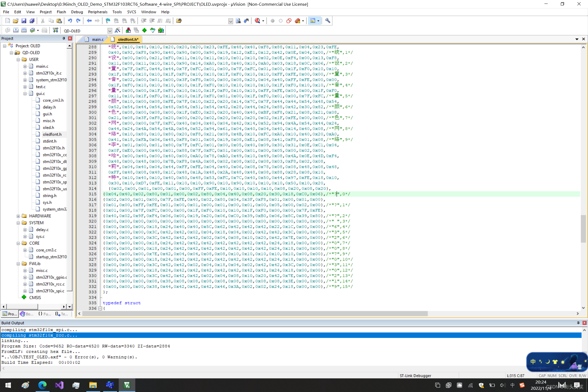Create a new file with toolbar icon

point(7,21)
